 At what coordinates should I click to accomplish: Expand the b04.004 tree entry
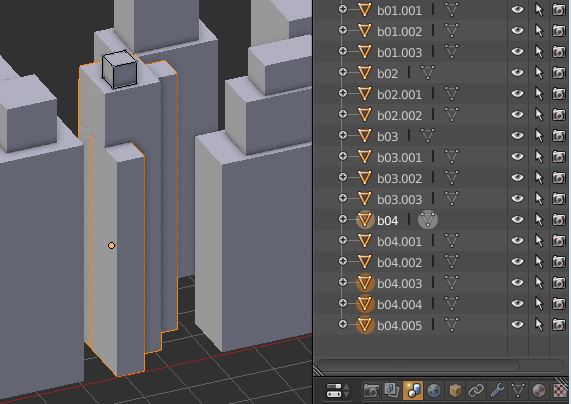343,303
